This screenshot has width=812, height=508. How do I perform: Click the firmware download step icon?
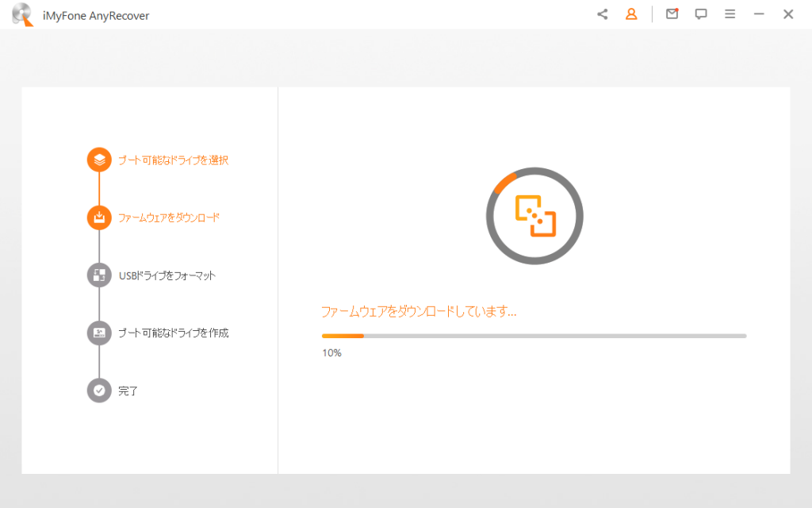pyautogui.click(x=99, y=217)
